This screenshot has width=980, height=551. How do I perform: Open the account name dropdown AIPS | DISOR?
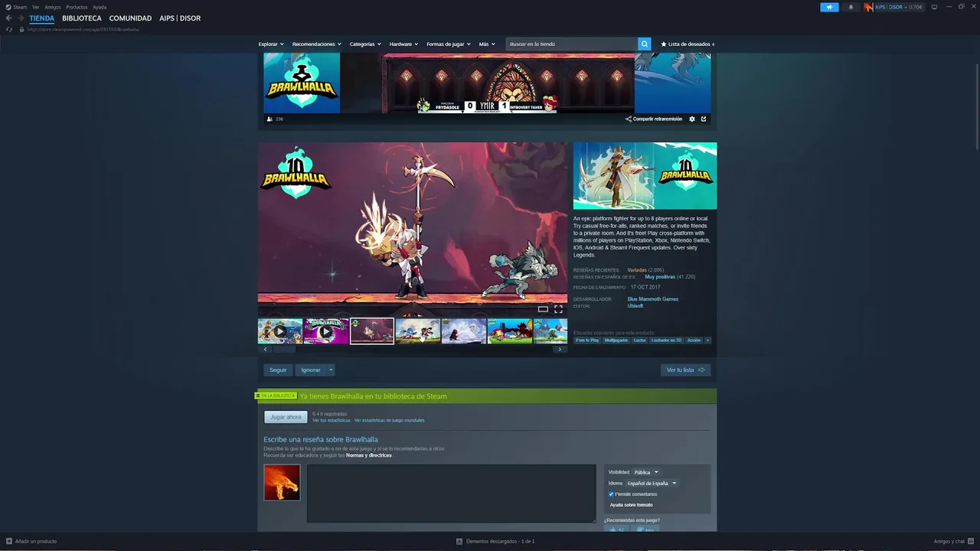click(891, 7)
